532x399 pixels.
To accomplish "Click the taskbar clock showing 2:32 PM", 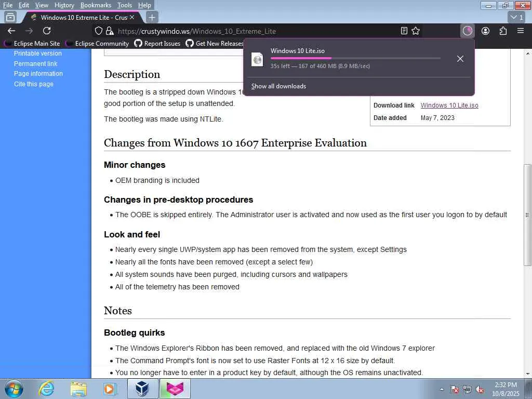I will (x=506, y=389).
